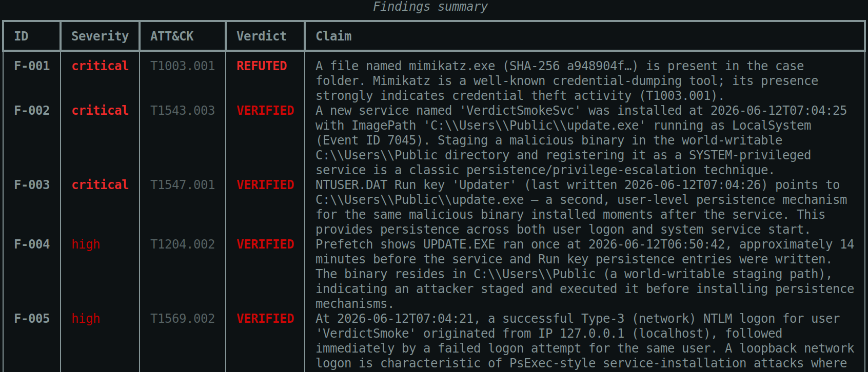
Task: Click the ID column header
Action: pyautogui.click(x=21, y=36)
